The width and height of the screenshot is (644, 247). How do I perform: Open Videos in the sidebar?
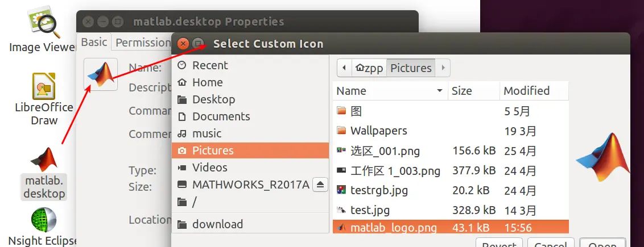[x=250, y=168]
